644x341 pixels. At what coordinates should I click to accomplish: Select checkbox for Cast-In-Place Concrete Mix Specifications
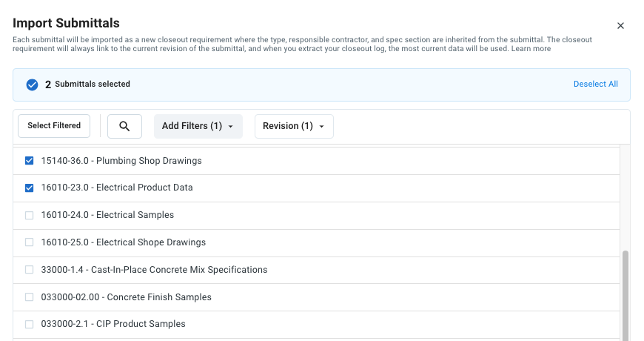(30, 270)
